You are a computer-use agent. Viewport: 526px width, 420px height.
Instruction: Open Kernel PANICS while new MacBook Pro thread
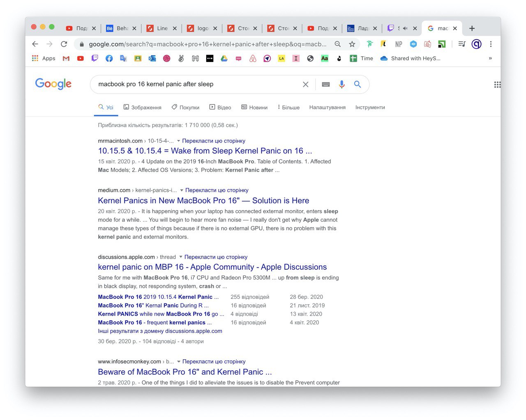[161, 314]
